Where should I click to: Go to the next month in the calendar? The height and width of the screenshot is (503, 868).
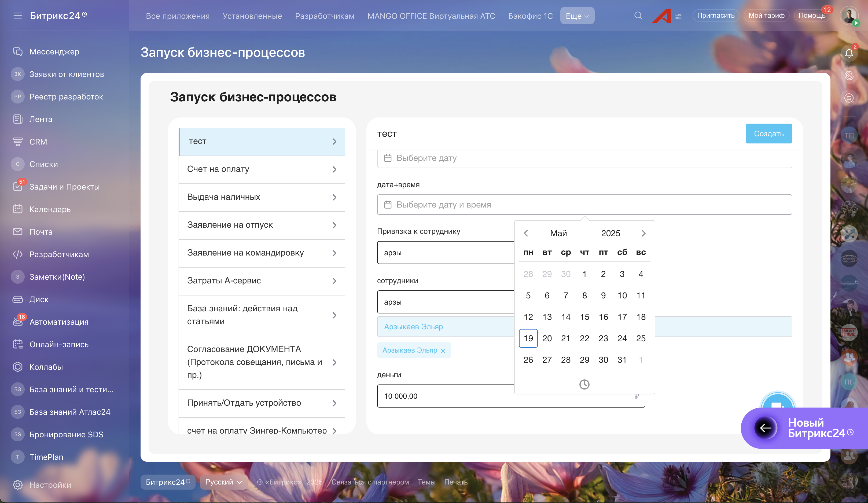[x=643, y=234]
